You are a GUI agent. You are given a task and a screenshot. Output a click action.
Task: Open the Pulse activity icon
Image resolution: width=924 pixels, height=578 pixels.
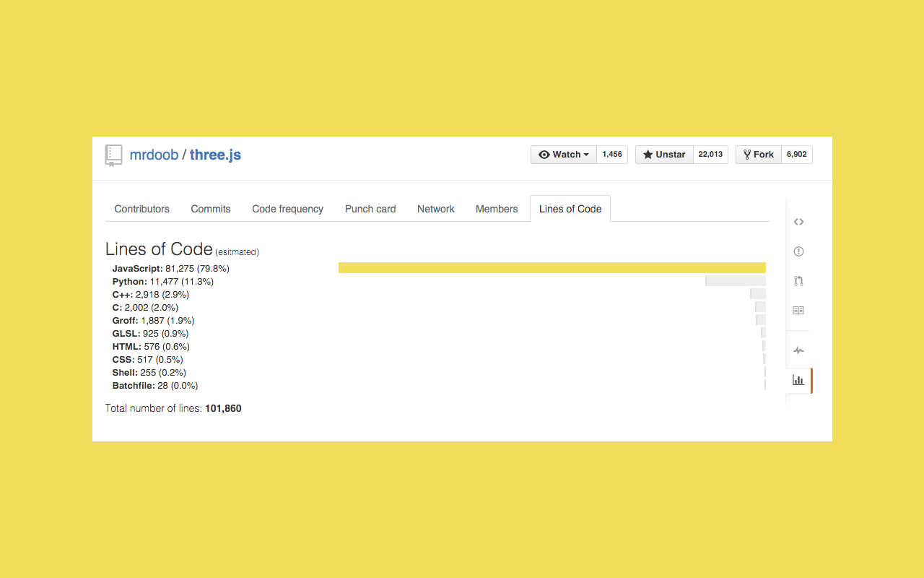point(798,350)
